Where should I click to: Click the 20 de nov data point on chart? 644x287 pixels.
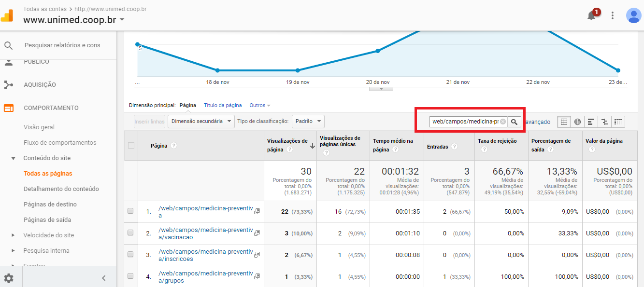coord(378,51)
